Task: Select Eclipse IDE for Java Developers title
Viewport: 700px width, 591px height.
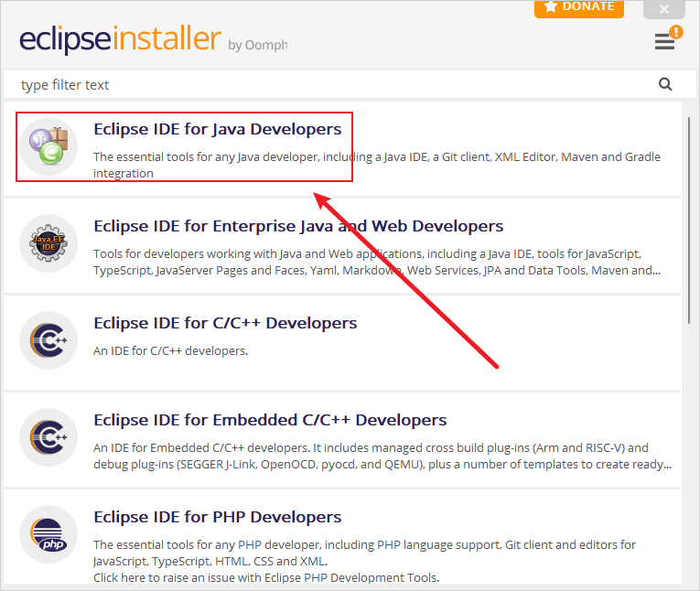Action: pos(218,129)
